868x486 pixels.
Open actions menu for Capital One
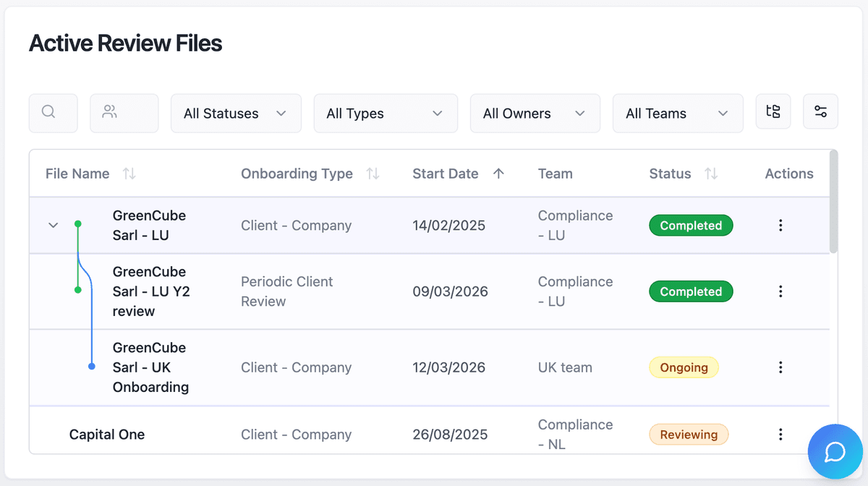click(x=780, y=434)
